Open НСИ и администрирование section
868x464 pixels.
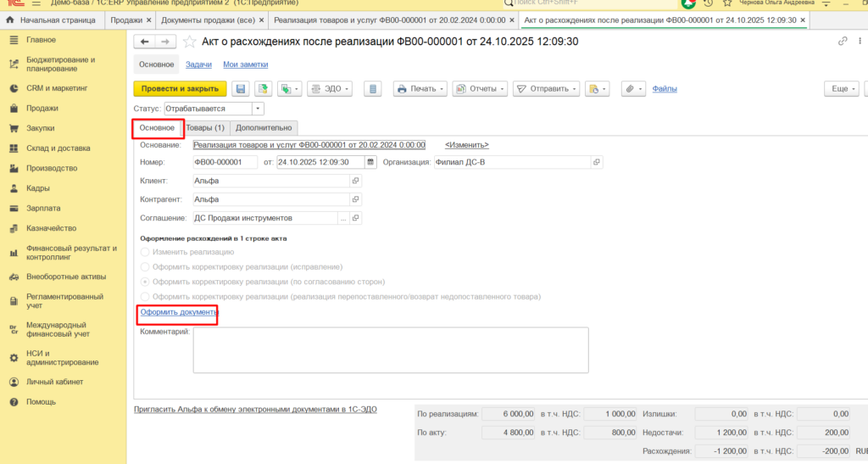click(x=63, y=358)
